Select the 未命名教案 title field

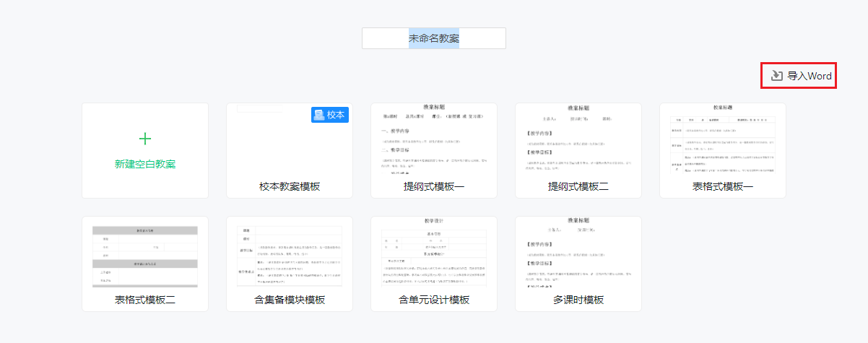click(434, 38)
